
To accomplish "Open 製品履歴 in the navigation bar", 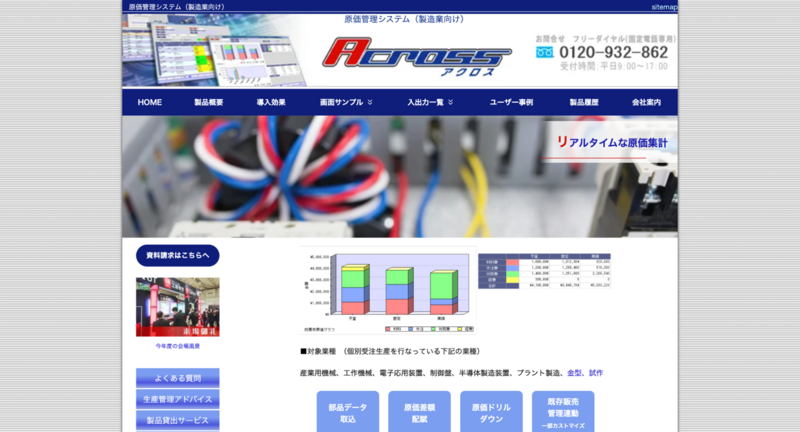I will point(584,103).
